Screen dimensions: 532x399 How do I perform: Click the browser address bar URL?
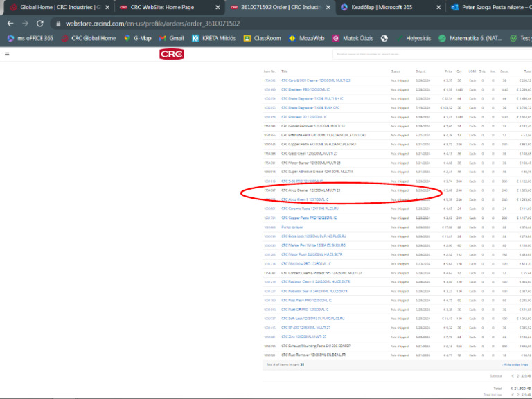(152, 23)
